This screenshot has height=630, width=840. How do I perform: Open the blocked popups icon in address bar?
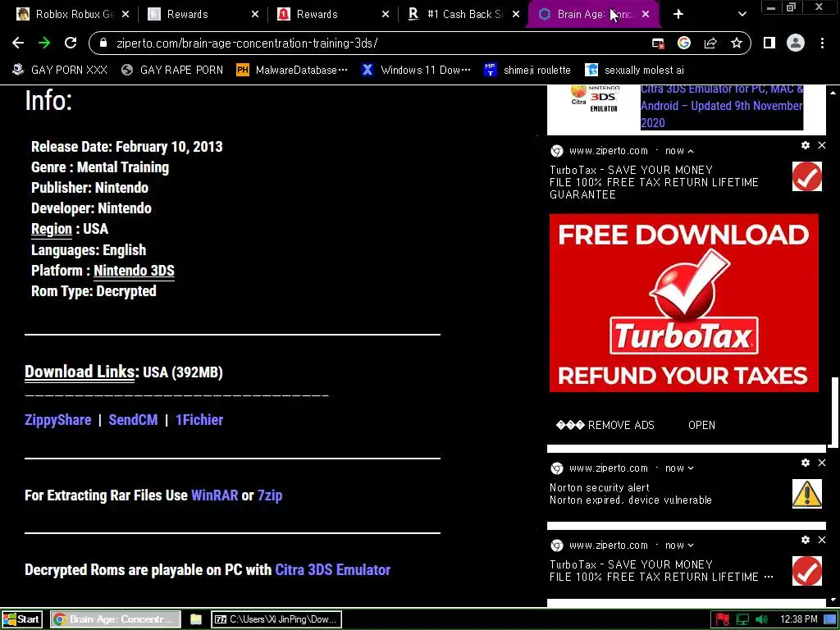[658, 43]
